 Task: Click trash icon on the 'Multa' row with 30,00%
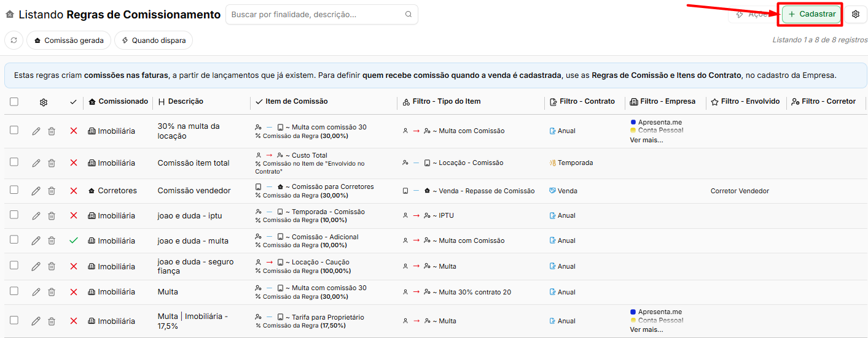52,292
